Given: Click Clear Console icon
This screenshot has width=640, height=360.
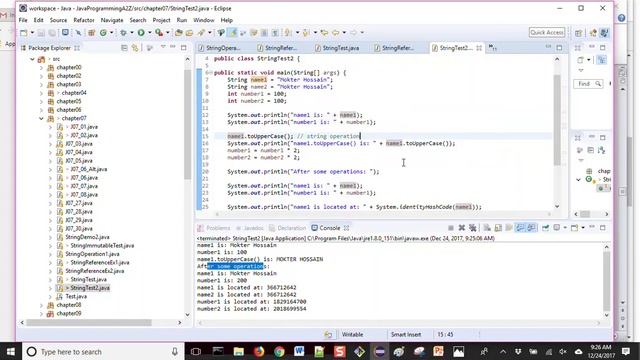Looking at the screenshot, I should pos(487,228).
